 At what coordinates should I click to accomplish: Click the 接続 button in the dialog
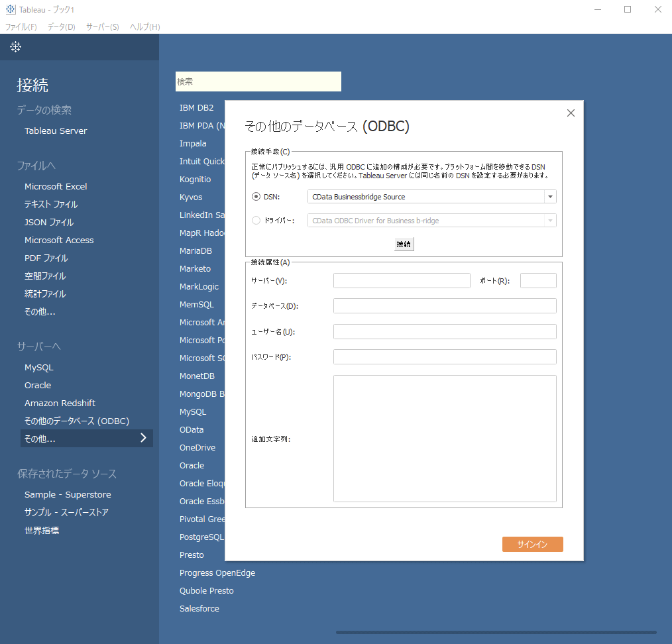pos(404,244)
